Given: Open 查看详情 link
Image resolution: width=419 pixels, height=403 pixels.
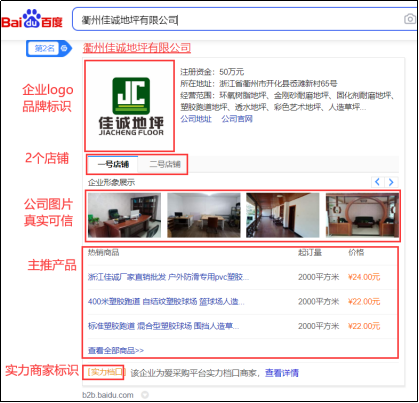Looking at the screenshot, I should (x=282, y=373).
